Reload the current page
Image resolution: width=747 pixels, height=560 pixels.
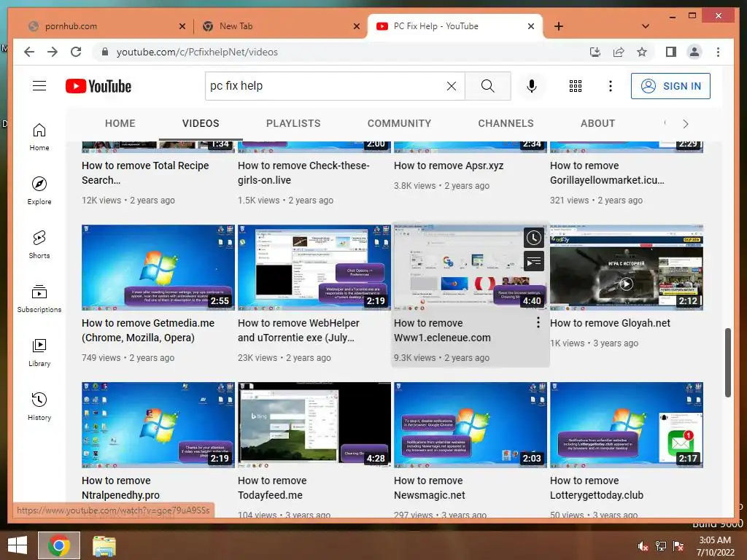[x=76, y=52]
